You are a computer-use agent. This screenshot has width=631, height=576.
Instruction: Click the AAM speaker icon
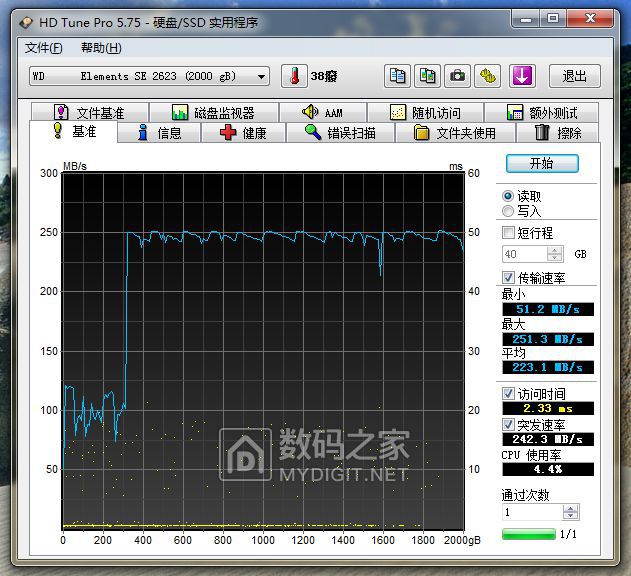click(x=310, y=112)
